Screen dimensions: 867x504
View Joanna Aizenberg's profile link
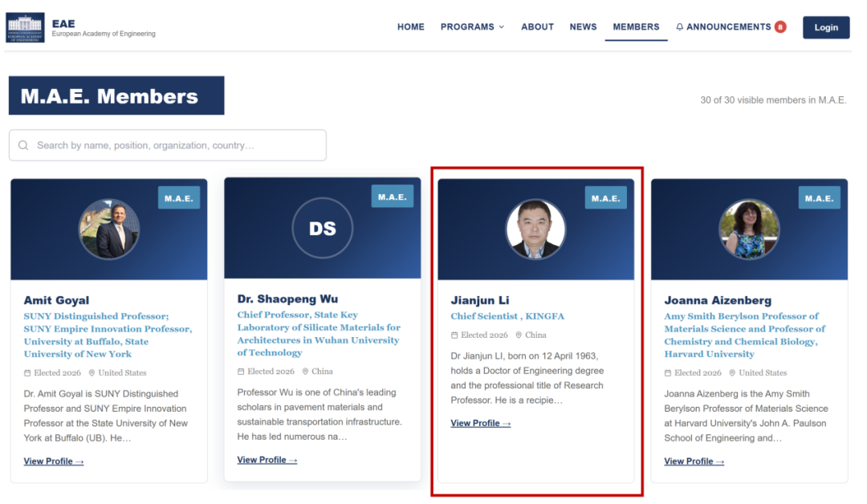tap(694, 461)
